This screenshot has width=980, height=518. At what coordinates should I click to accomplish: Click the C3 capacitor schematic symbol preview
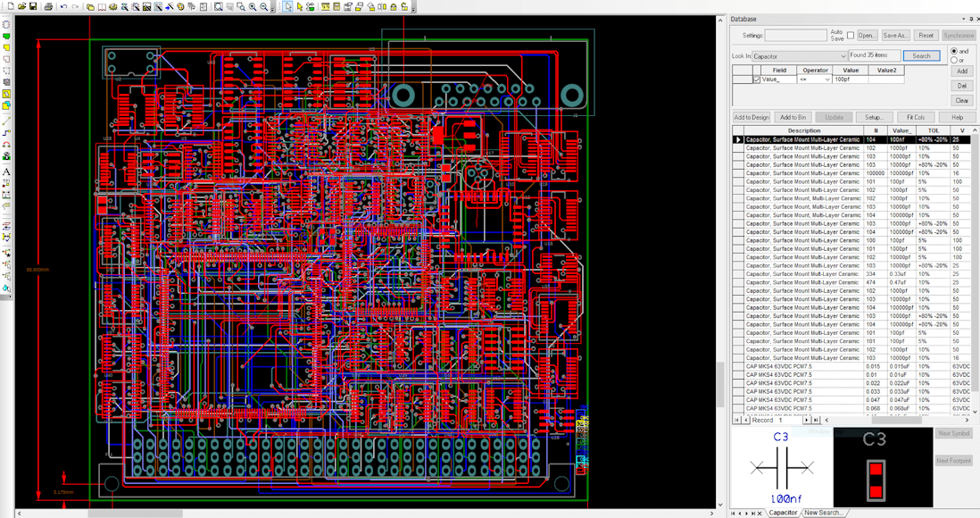click(782, 467)
